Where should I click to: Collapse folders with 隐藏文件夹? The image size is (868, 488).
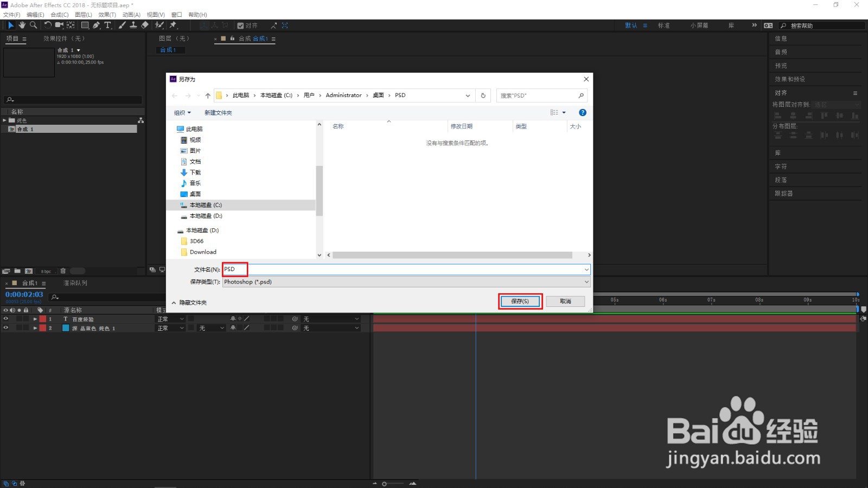click(189, 303)
